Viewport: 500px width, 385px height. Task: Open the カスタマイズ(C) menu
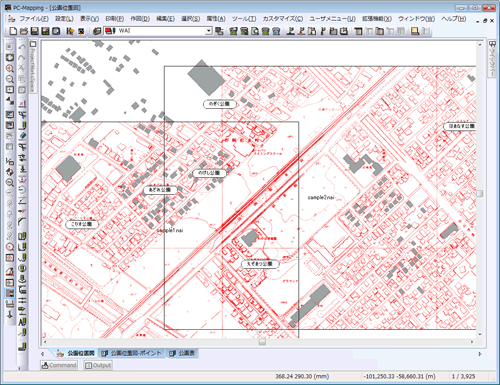pos(283,19)
